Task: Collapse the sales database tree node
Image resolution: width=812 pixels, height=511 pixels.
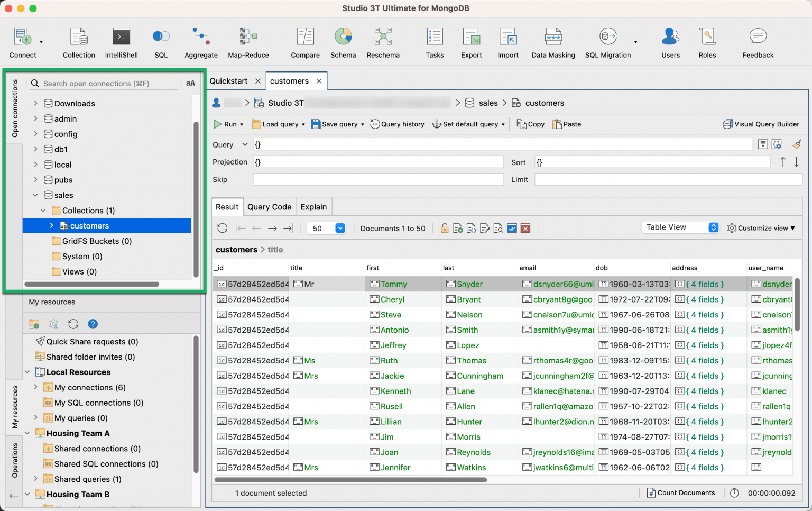Action: click(x=35, y=195)
